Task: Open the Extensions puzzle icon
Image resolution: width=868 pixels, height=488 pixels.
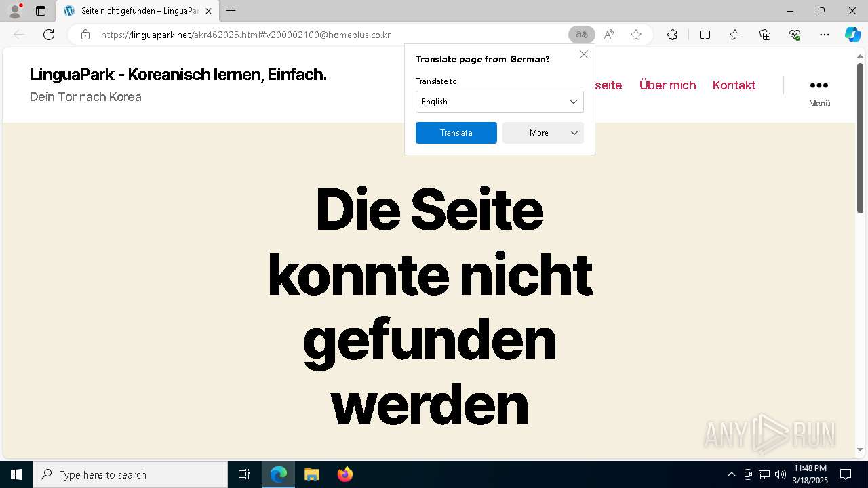Action: pos(672,35)
